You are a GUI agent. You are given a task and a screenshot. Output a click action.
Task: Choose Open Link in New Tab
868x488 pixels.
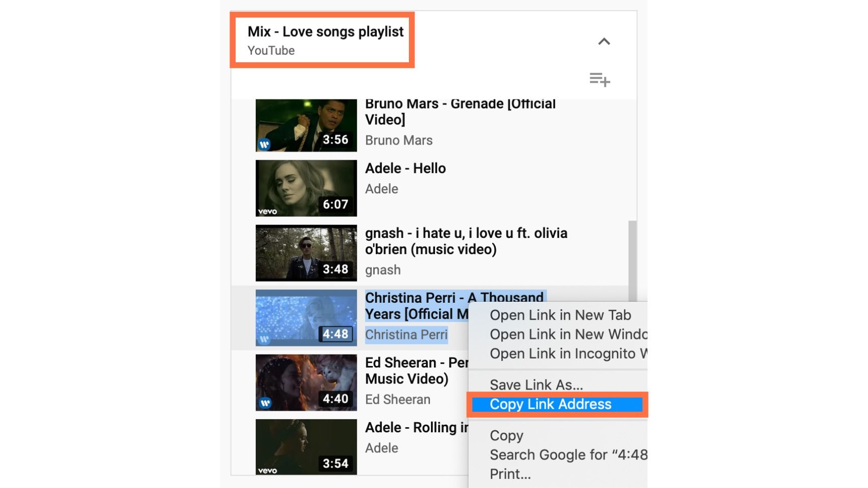(560, 315)
